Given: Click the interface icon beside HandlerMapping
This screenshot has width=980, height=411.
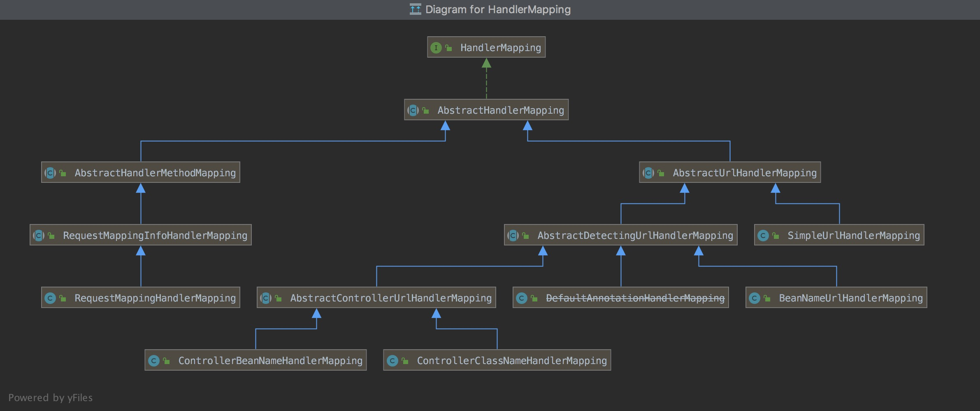Looking at the screenshot, I should click(436, 48).
